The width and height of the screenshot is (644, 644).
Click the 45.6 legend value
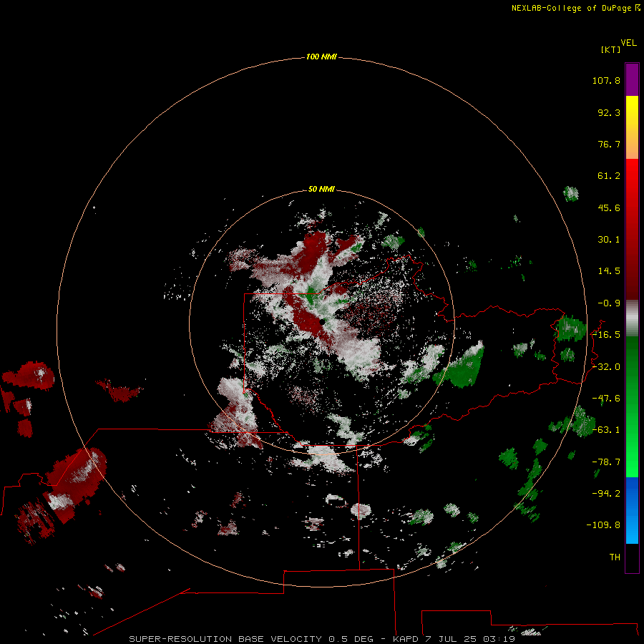tap(609, 208)
